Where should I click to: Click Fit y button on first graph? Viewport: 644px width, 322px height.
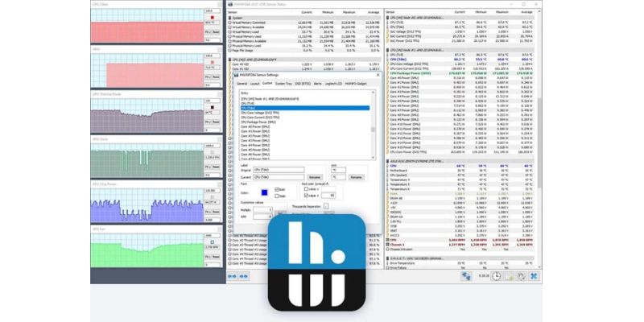point(208,32)
